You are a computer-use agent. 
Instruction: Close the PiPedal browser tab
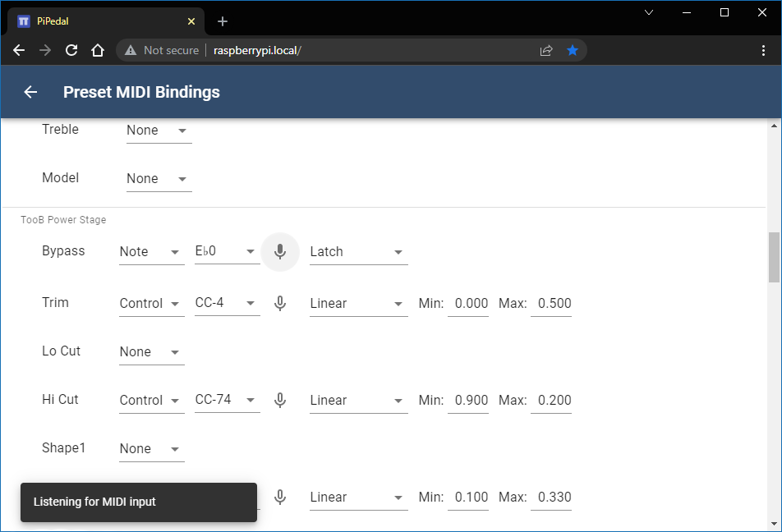191,21
